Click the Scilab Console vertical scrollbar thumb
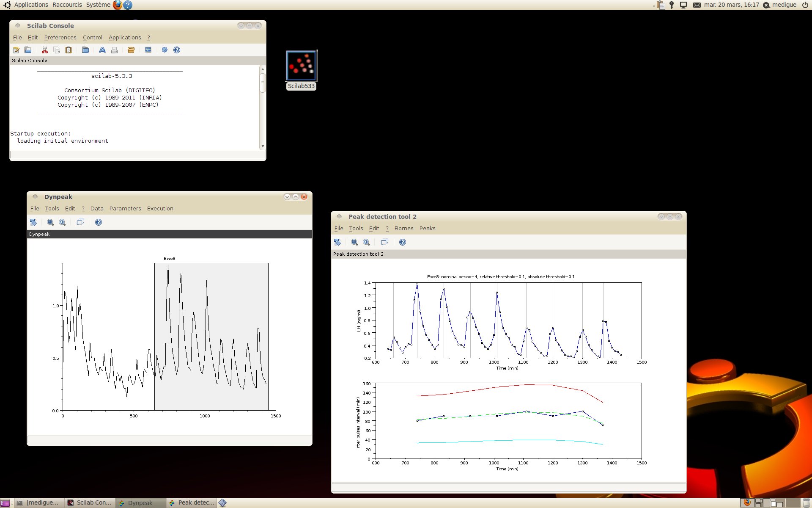812x508 pixels. [x=263, y=83]
